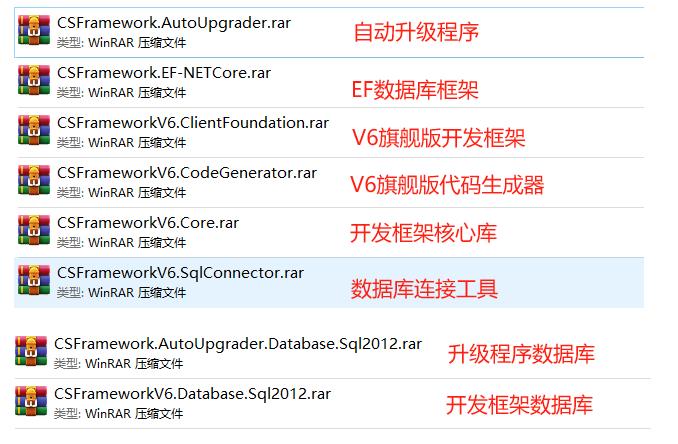Viewport: 678px width, 444px height.
Task: Select the CSFramework.AutoUpgrader.Database.Sql2012.rar archive icon
Action: tap(31, 352)
